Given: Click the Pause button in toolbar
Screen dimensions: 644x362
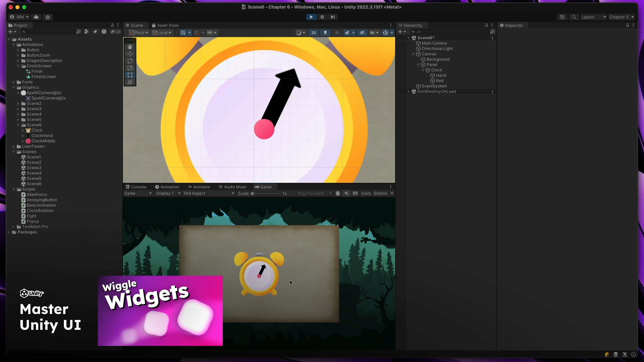Looking at the screenshot, I should [322, 17].
